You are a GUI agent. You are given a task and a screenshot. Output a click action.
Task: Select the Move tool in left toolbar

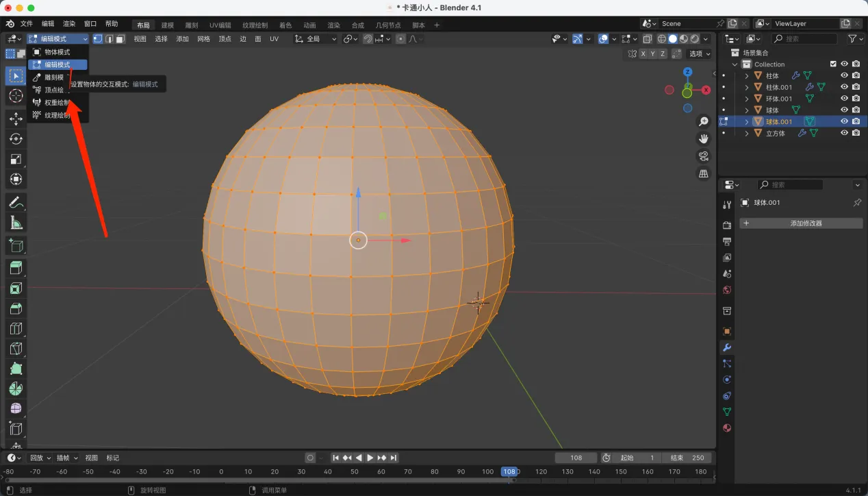pos(16,119)
